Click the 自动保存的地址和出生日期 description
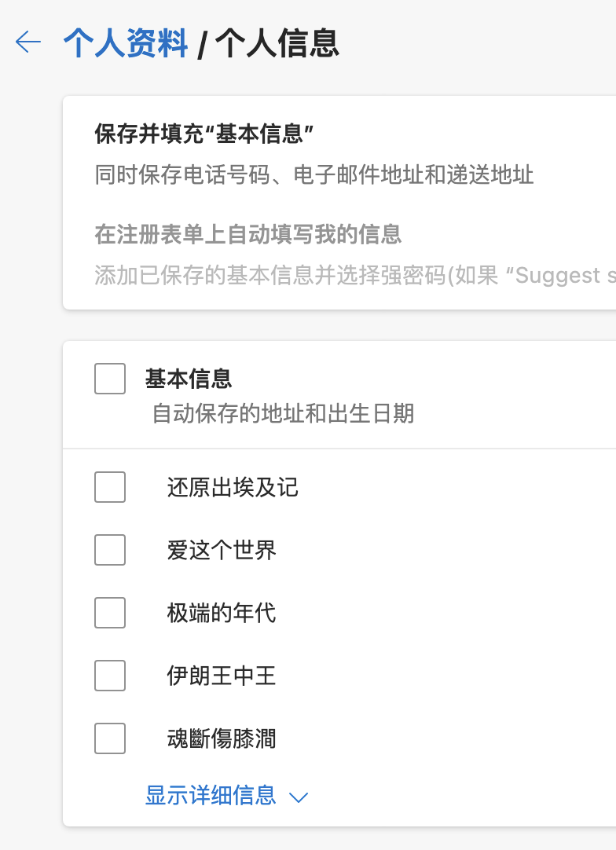The height and width of the screenshot is (850, 616). pos(283,414)
